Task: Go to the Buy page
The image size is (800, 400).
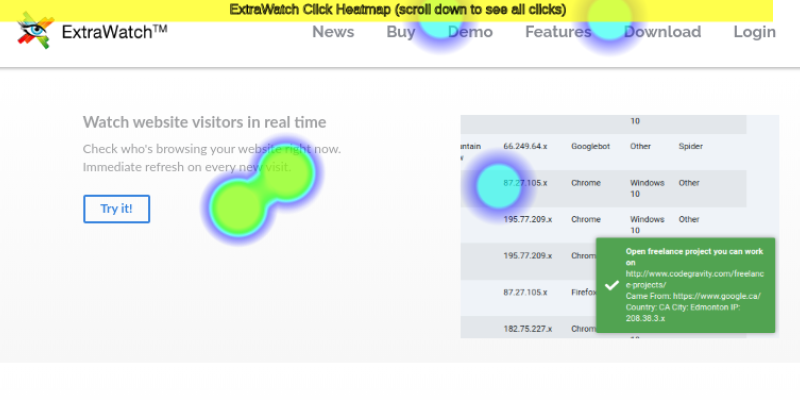Action: 401,32
